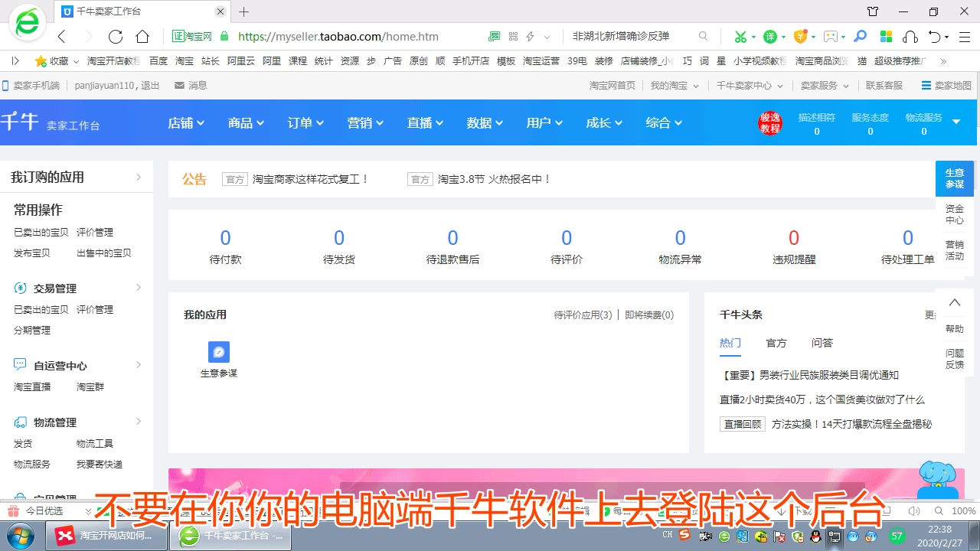Click 发布宝贝 link
Viewport: 980px width, 551px height.
(32, 253)
